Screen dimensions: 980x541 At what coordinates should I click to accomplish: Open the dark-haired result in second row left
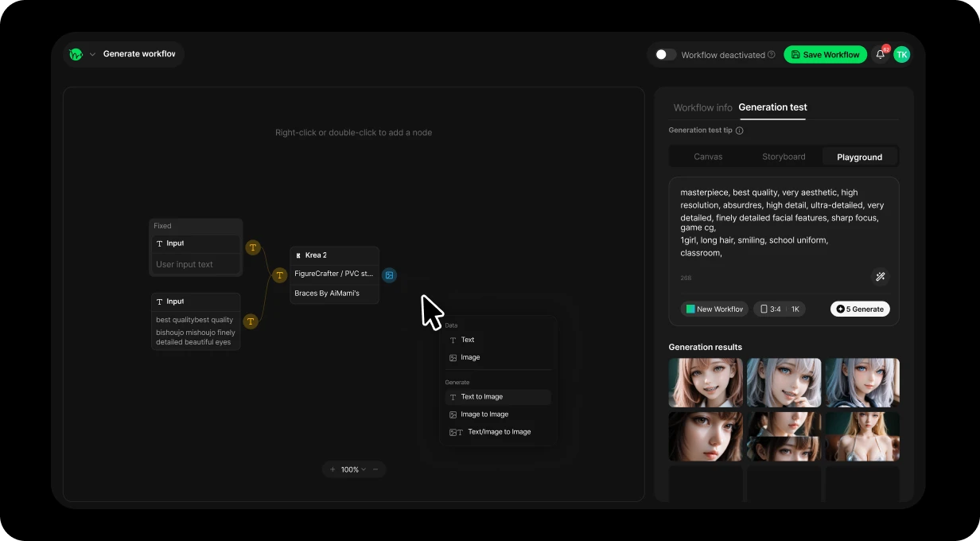706,436
